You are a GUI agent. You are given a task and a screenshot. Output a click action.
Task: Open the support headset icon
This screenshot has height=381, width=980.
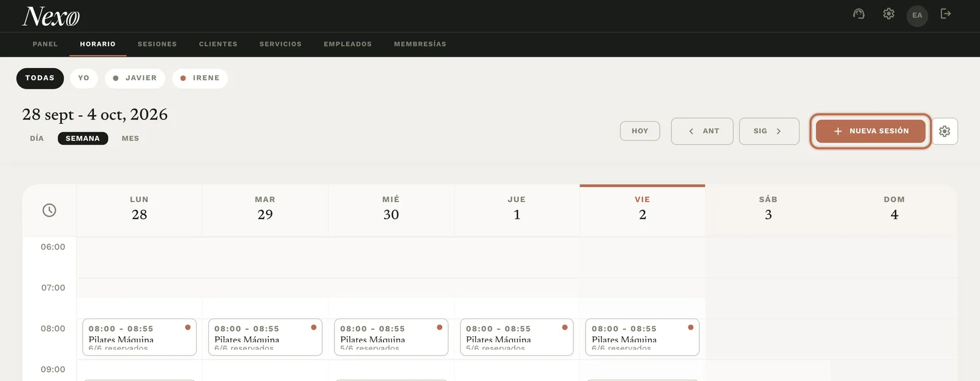click(x=859, y=14)
